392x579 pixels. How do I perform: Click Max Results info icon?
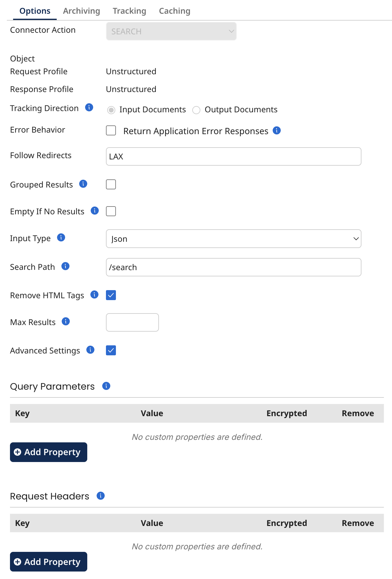coord(66,322)
